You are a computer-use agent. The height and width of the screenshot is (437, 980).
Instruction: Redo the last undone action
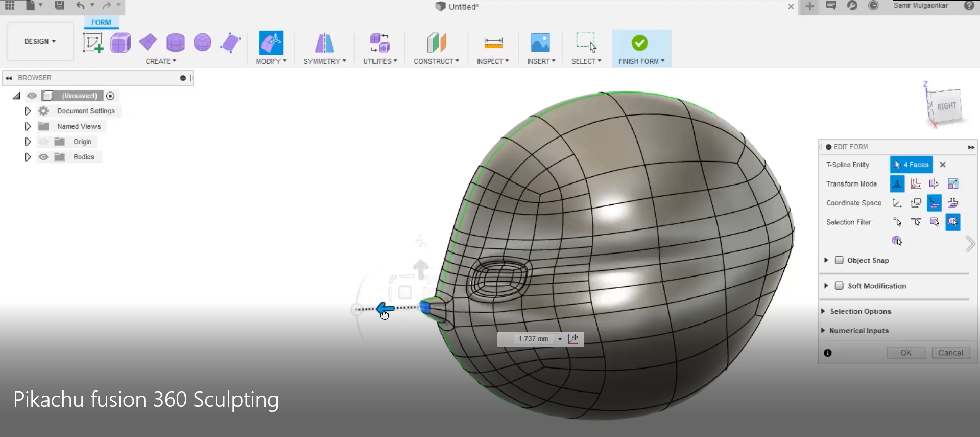[x=106, y=6]
